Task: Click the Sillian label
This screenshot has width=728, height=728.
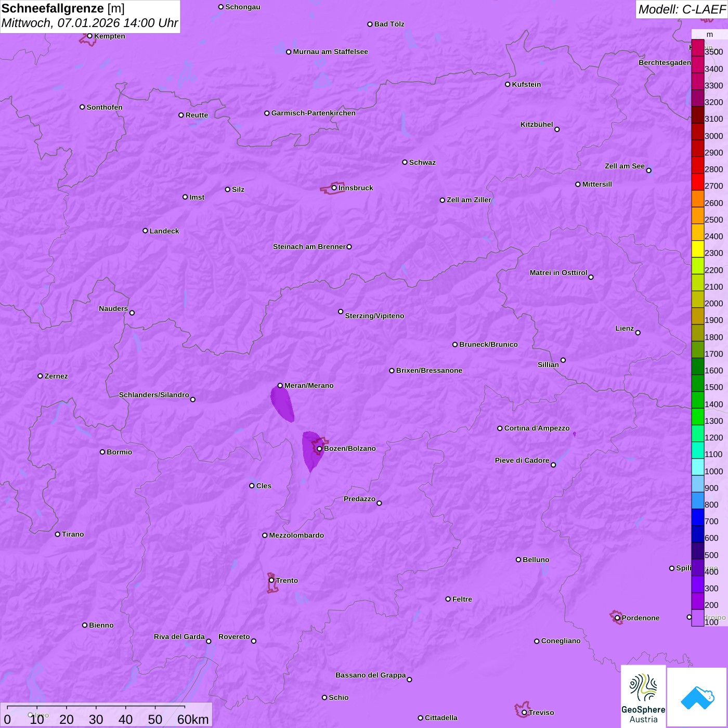Action: tap(548, 365)
